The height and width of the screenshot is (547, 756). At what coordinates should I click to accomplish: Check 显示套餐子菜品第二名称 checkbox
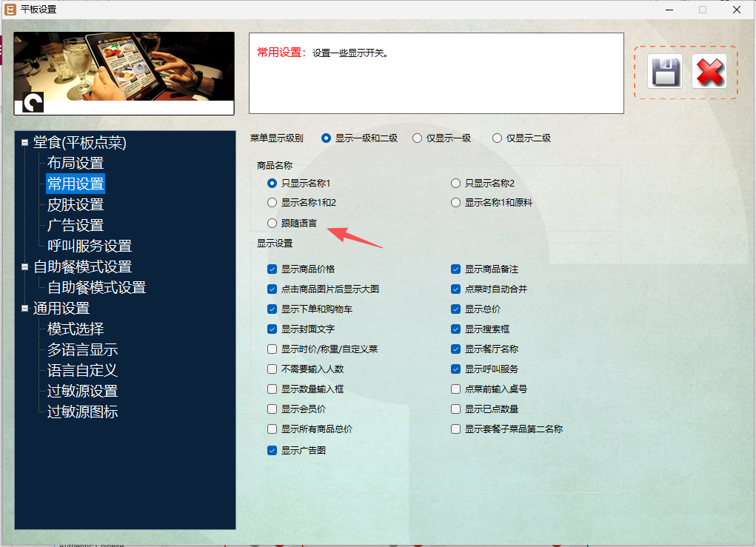455,429
